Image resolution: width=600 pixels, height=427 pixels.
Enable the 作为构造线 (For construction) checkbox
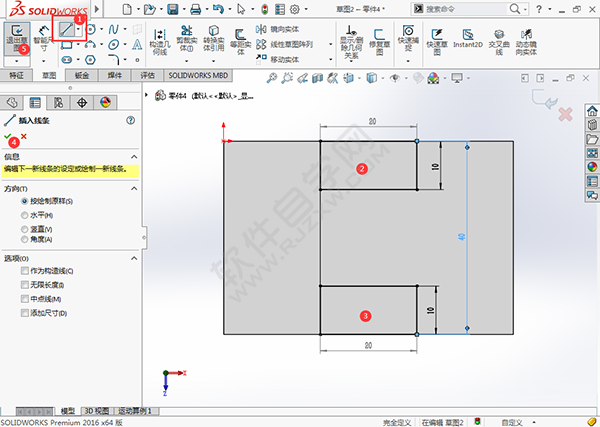(x=25, y=271)
